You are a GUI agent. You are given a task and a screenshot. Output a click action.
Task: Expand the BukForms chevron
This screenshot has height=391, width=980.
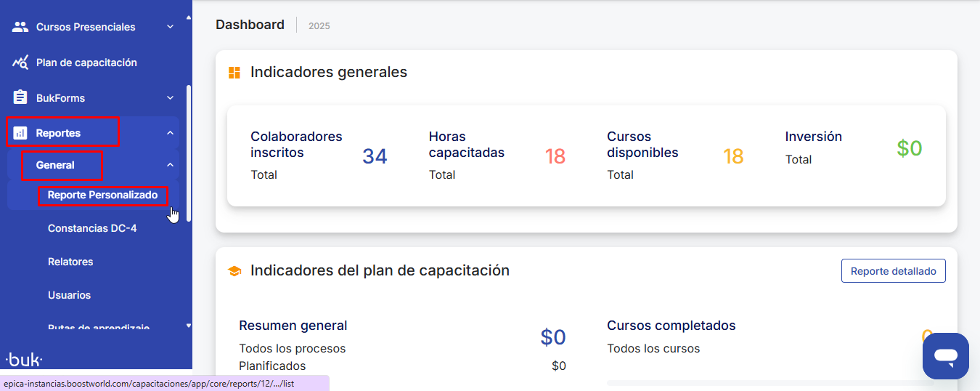(x=170, y=97)
